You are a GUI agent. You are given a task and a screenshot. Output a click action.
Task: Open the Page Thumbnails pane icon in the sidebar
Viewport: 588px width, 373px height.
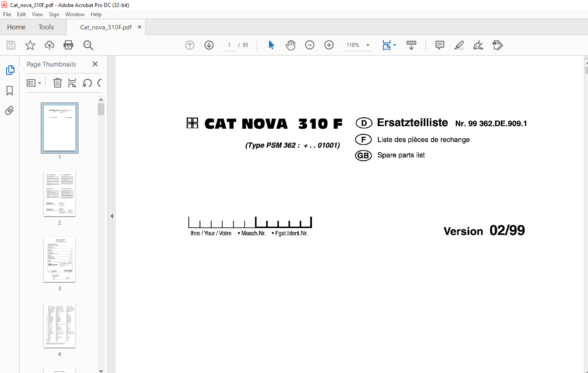tap(10, 70)
